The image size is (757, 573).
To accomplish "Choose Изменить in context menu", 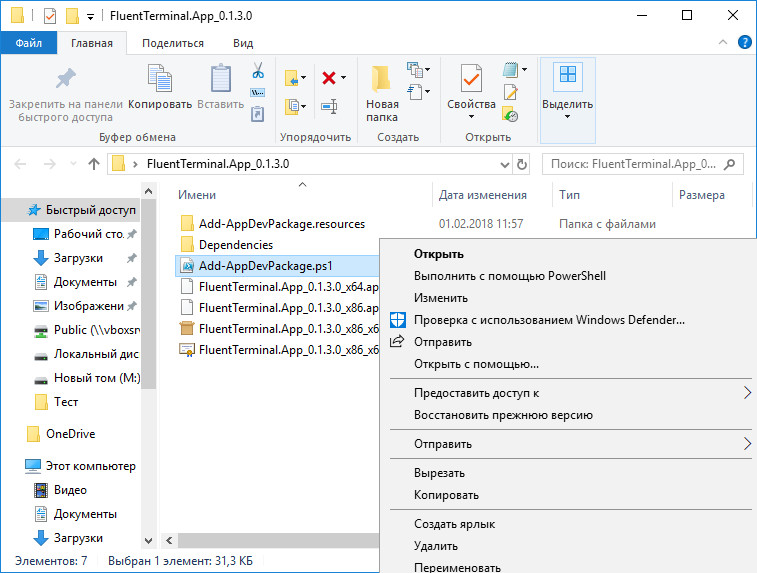I will pos(441,298).
